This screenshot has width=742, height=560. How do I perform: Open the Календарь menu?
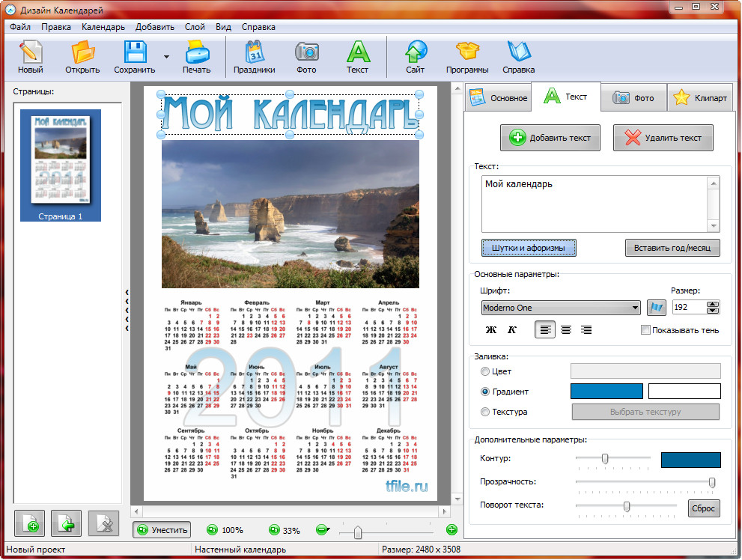(x=103, y=27)
